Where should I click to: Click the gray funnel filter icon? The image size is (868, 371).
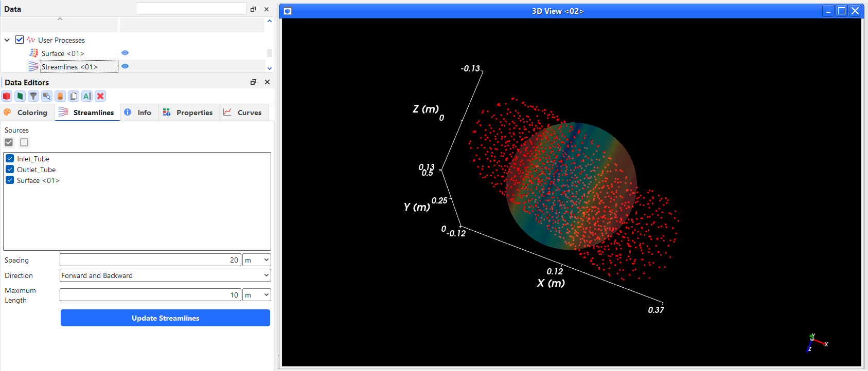coord(33,96)
